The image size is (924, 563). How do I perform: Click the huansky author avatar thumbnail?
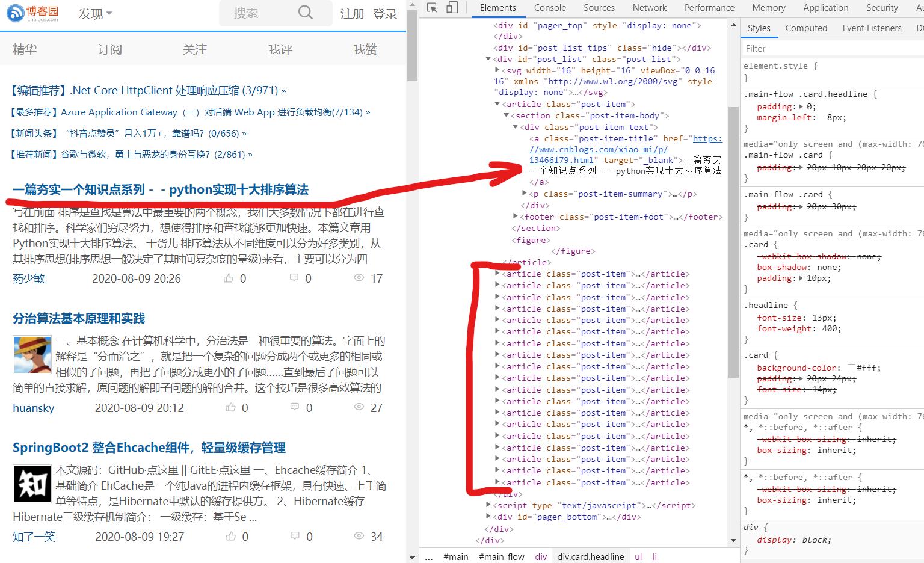[32, 355]
